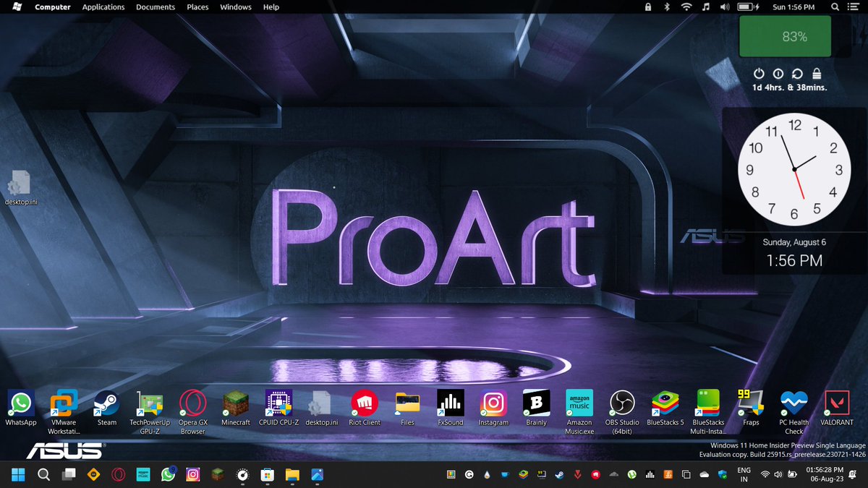Toggle Wi-Fi from the top bar

[x=685, y=7]
